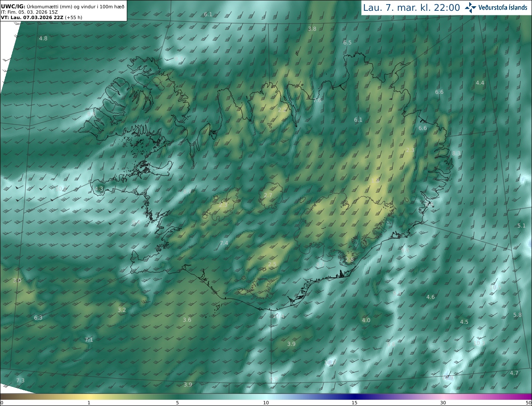Viewport: 532px width, 406px height.
Task: Select the 'Lau. 7. mar. kl. 22:00' timestamp
Action: tap(411, 7)
